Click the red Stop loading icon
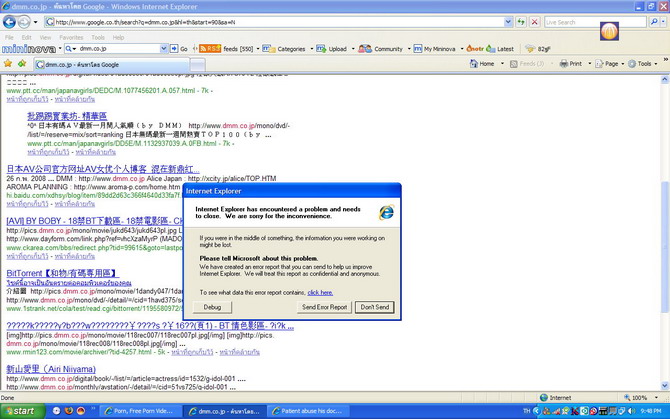This screenshot has height=419, width=670. [535, 22]
